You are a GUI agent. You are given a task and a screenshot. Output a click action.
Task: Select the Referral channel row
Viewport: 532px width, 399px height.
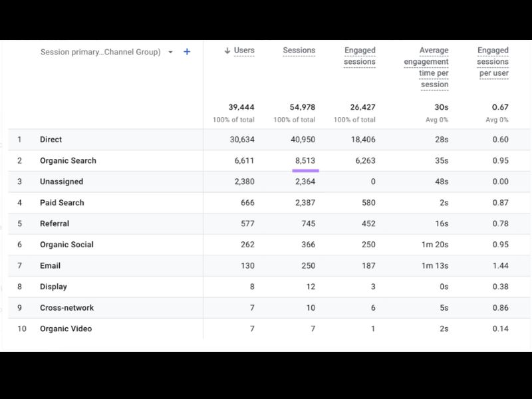tap(269, 223)
